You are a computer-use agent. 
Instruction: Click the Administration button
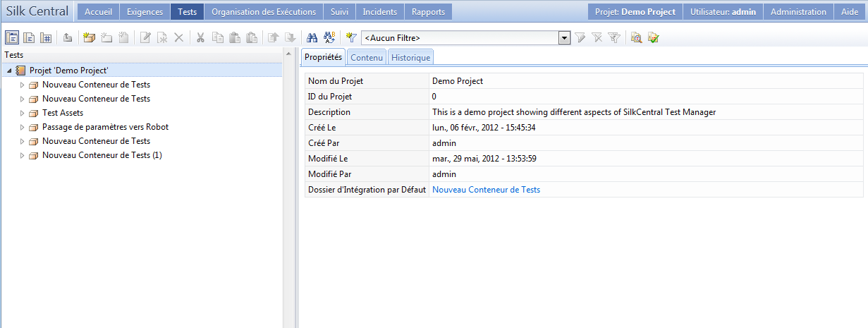click(x=798, y=12)
